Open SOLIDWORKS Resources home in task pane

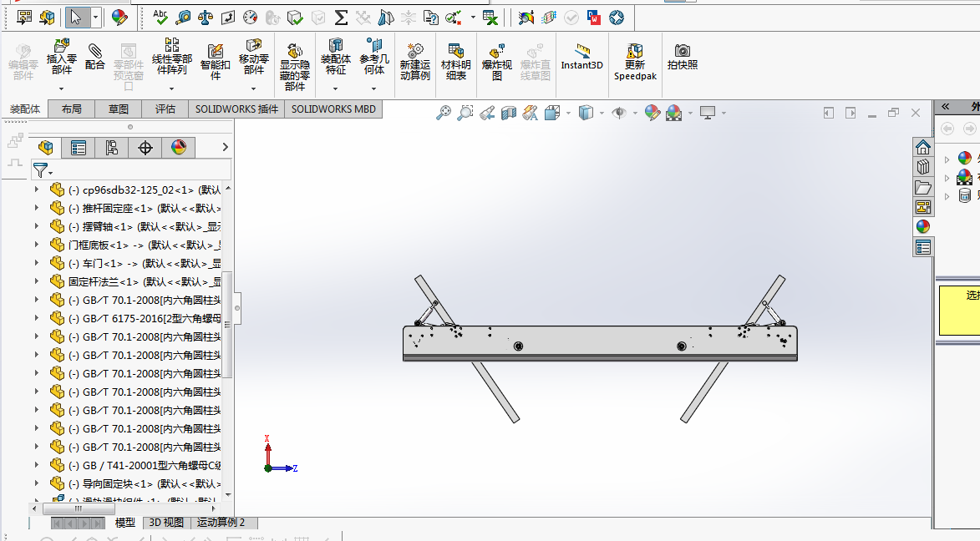click(x=922, y=148)
